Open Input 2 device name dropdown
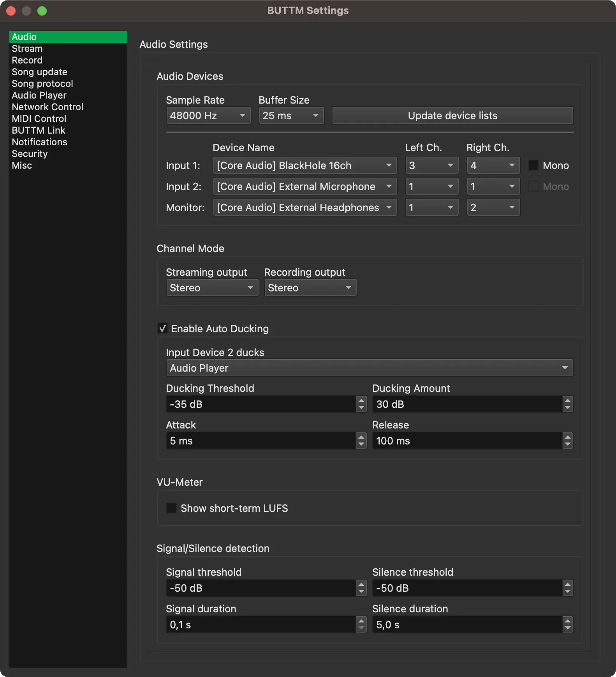 click(x=305, y=186)
